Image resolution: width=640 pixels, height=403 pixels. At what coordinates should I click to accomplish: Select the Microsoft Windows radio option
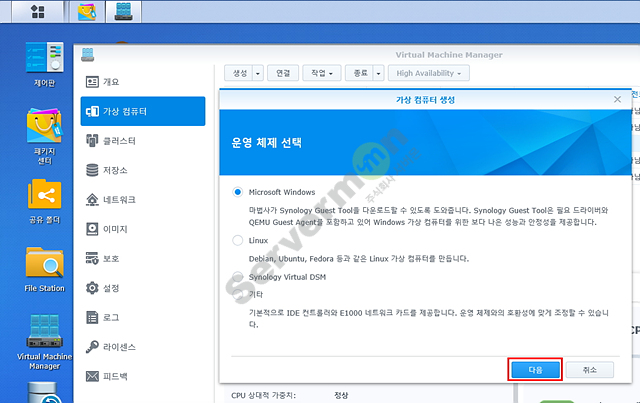click(x=238, y=192)
